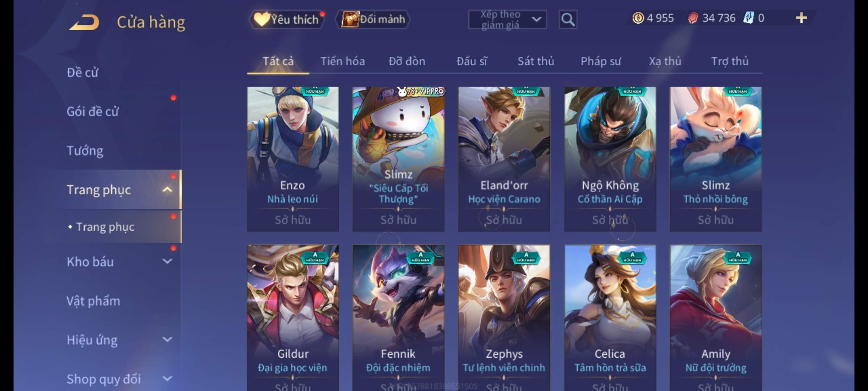Tap the back arrow next to Cửa hàng
Image resolution: width=868 pixels, height=391 pixels.
pyautogui.click(x=84, y=22)
